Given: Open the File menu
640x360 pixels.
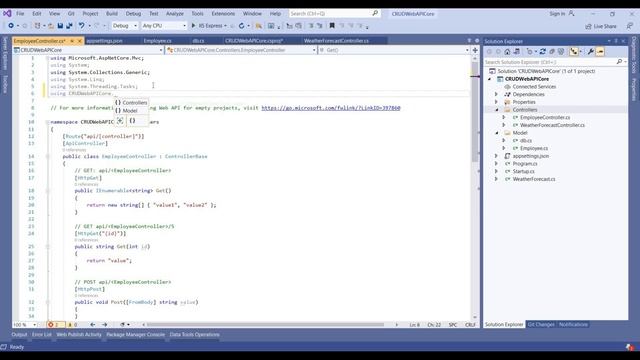Looking at the screenshot, I should [20, 13].
